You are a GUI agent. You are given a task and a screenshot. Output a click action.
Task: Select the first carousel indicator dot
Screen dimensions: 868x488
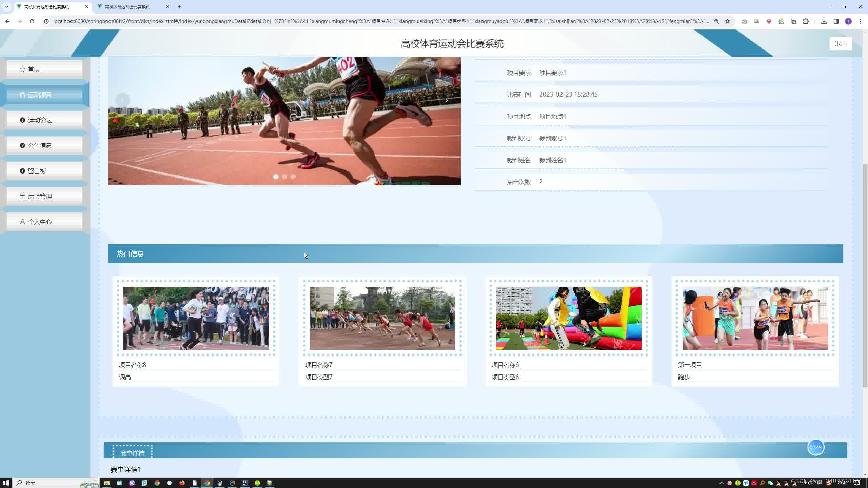point(276,177)
